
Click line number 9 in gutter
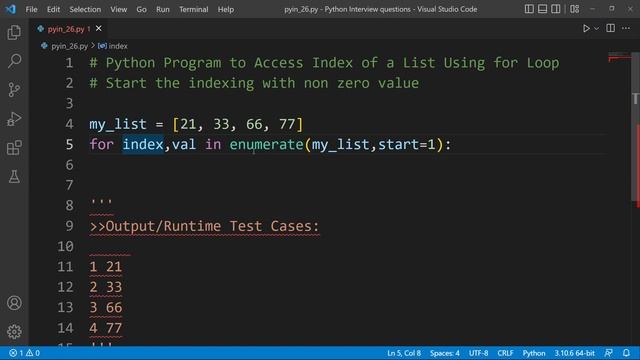[69, 226]
